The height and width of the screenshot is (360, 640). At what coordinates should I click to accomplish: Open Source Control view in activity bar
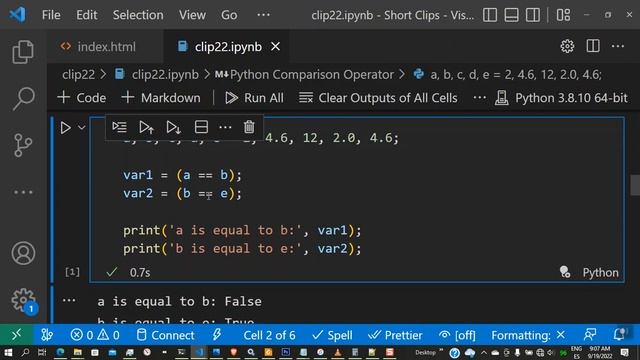pos(23,145)
